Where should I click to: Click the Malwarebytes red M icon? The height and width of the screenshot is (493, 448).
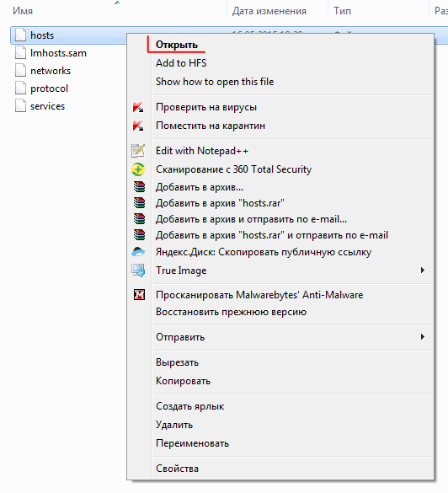139,295
